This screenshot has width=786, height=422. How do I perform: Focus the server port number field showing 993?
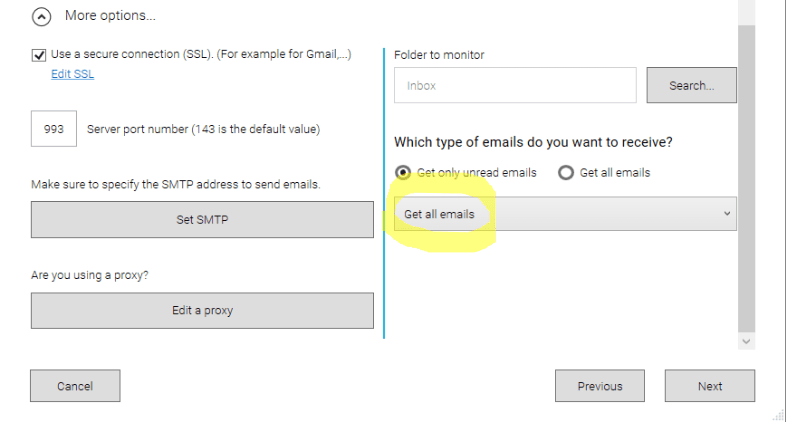[54, 129]
